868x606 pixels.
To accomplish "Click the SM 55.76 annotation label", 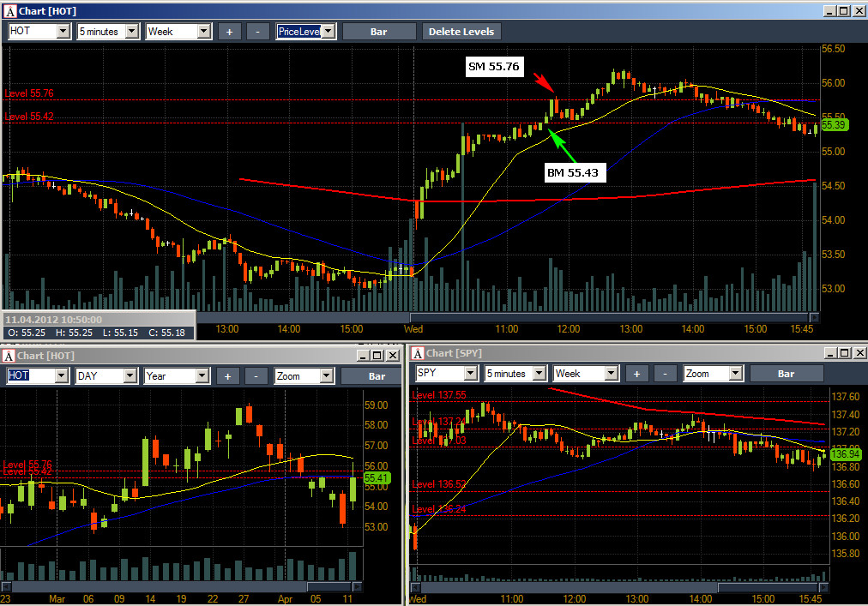I will (494, 66).
